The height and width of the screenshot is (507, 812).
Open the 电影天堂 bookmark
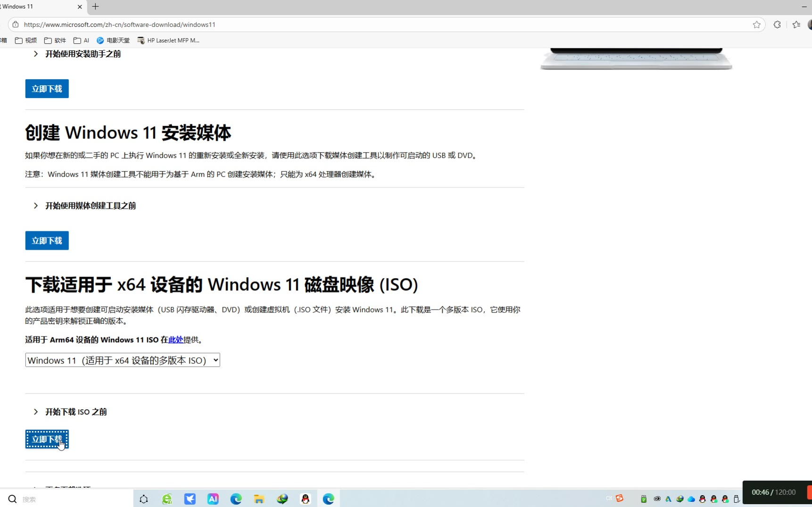(113, 41)
